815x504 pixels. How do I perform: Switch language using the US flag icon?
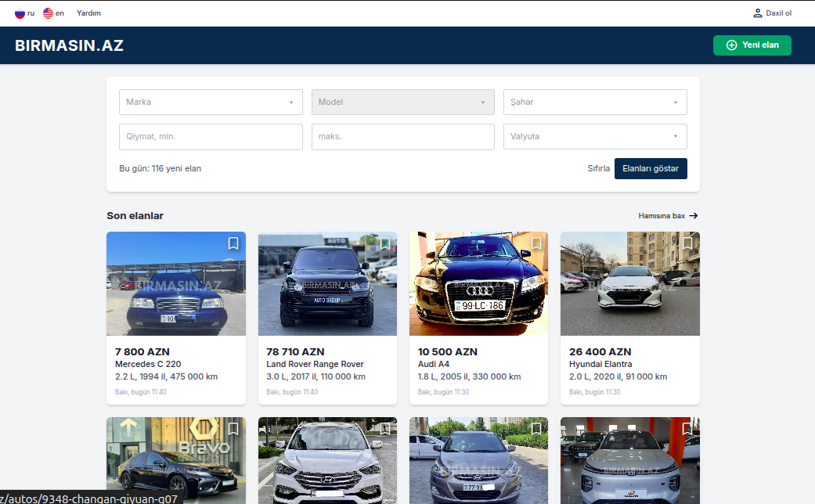click(48, 13)
